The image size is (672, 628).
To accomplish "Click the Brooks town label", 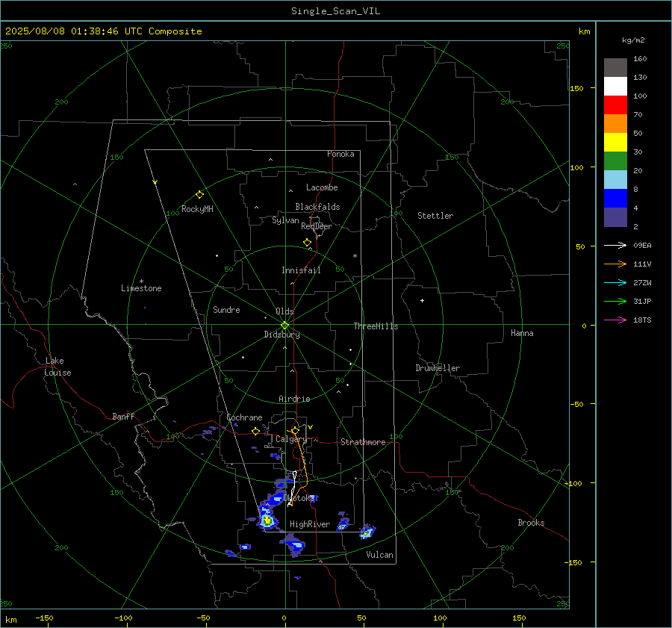I will [531, 523].
